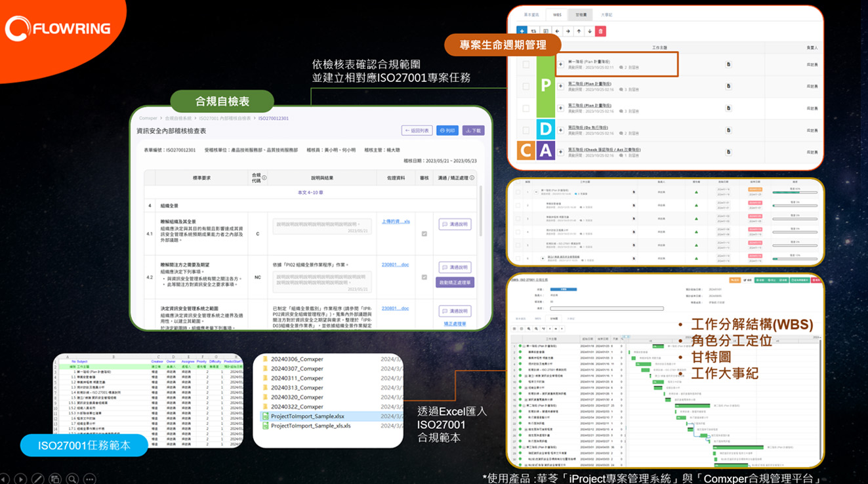Viewport: 868px width, 484px height.
Task: Select 20240322_Comxper folder
Action: (297, 407)
